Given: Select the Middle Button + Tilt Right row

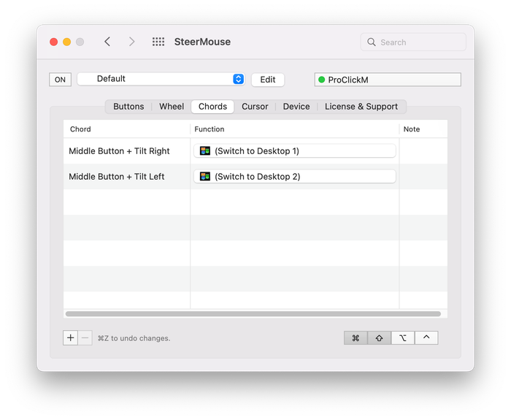Looking at the screenshot, I should [255, 150].
